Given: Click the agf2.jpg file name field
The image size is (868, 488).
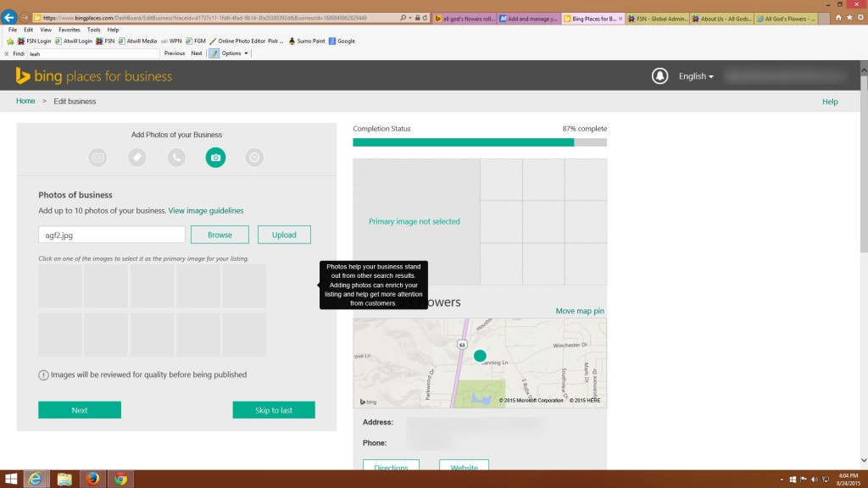Looking at the screenshot, I should (111, 235).
